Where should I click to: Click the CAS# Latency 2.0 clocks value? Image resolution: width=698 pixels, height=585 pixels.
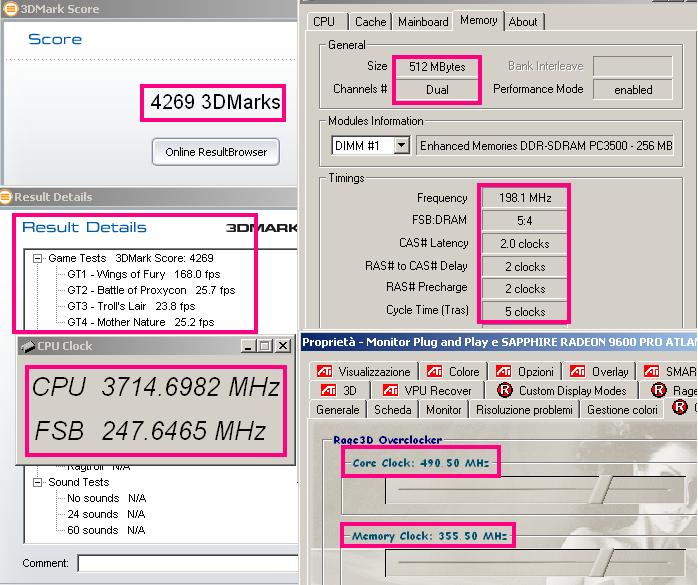524,244
